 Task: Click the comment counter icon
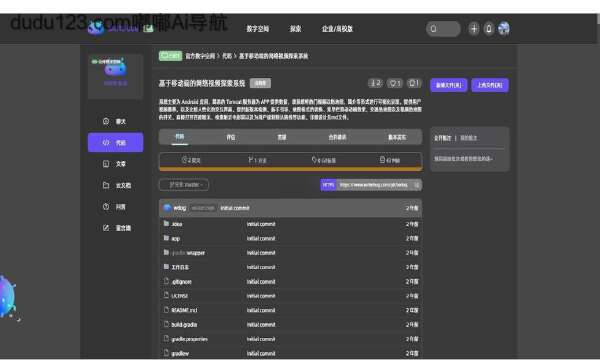coord(414,83)
